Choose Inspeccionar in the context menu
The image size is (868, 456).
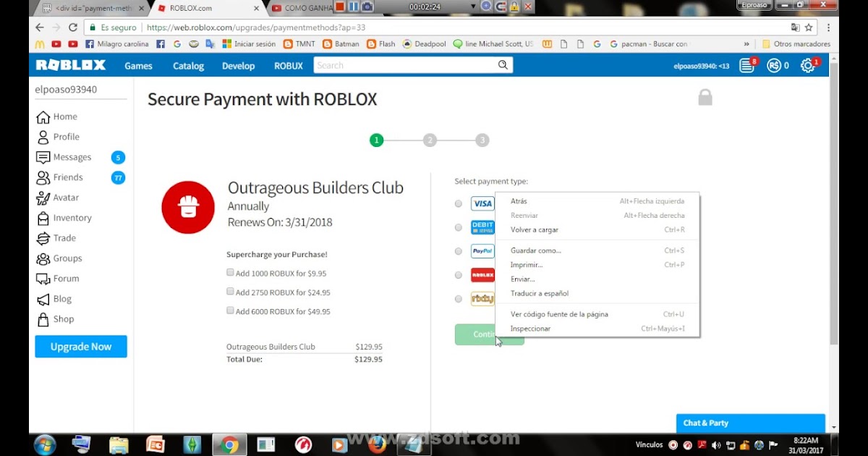[597, 329]
